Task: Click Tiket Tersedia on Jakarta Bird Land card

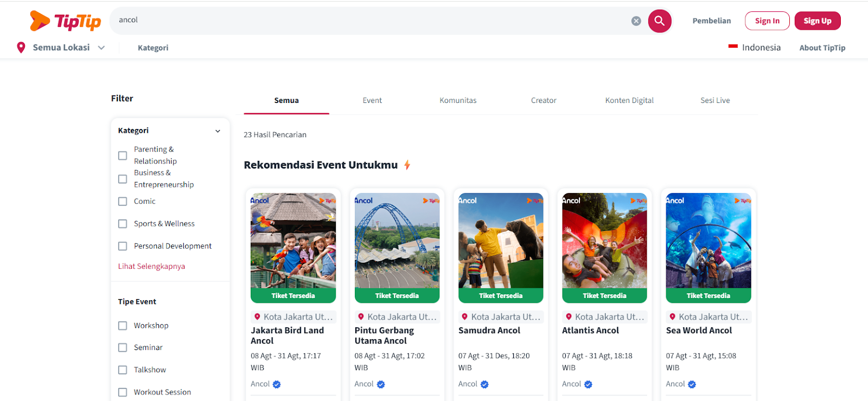Action: click(293, 296)
